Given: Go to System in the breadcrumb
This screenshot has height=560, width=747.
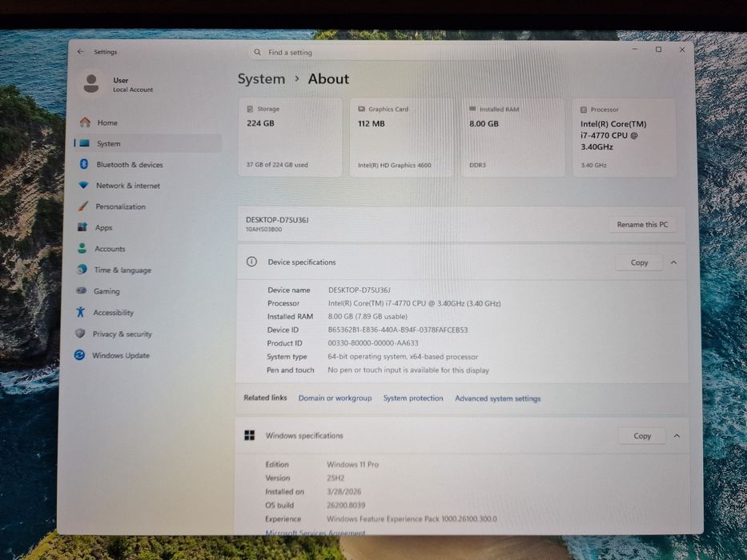Looking at the screenshot, I should tap(261, 79).
